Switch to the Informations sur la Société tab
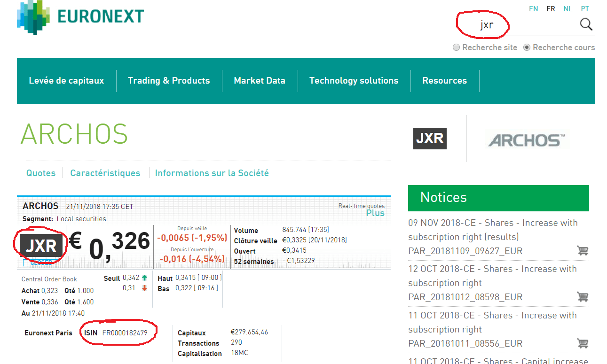The width and height of the screenshot is (607, 364). tap(212, 173)
